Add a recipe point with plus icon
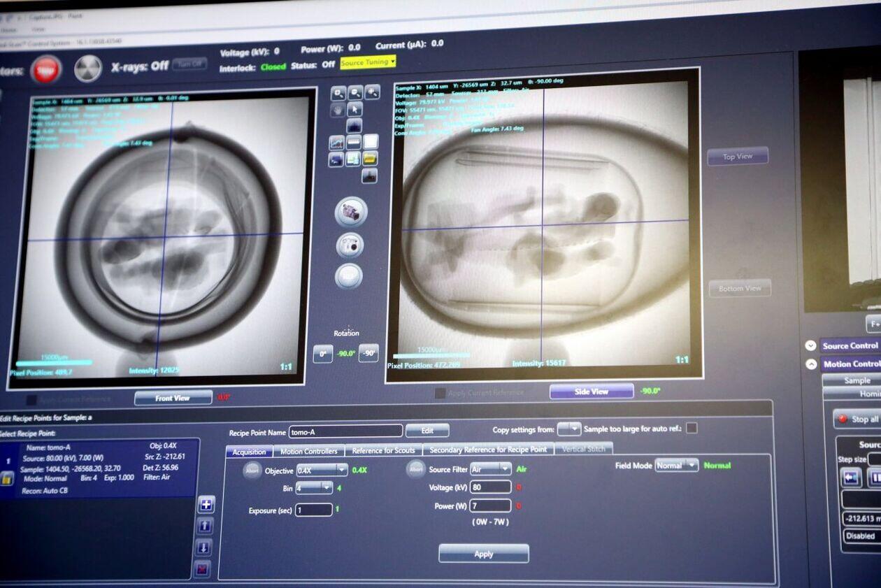The height and width of the screenshot is (588, 881). click(206, 504)
